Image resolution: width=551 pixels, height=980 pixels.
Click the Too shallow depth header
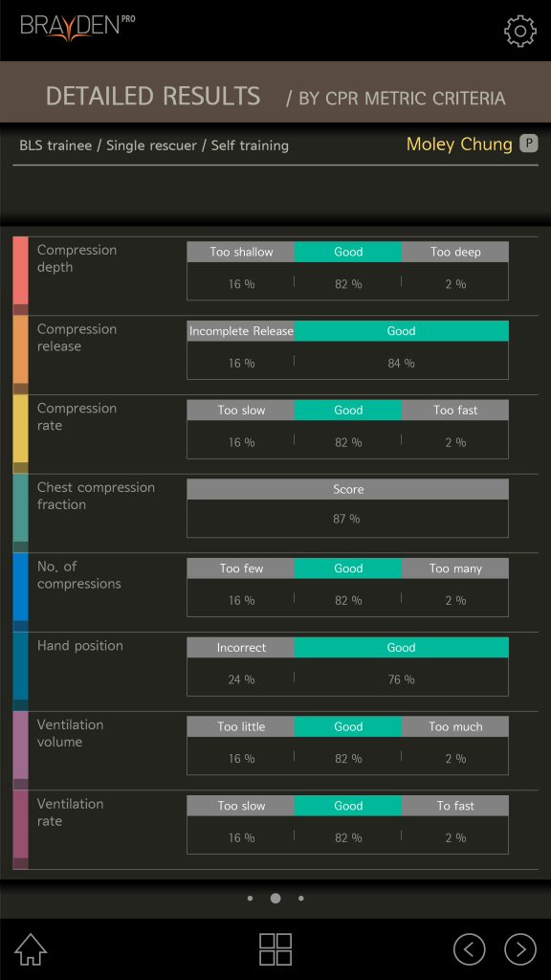240,252
